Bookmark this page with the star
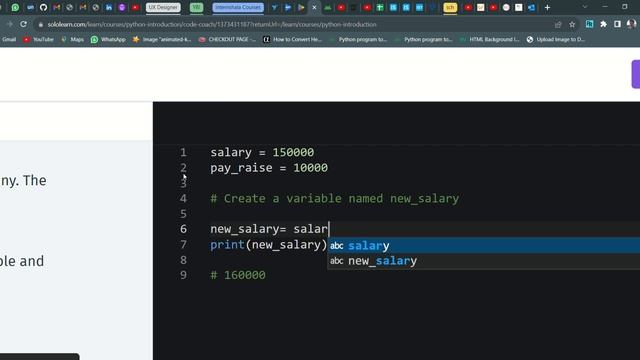 point(572,24)
